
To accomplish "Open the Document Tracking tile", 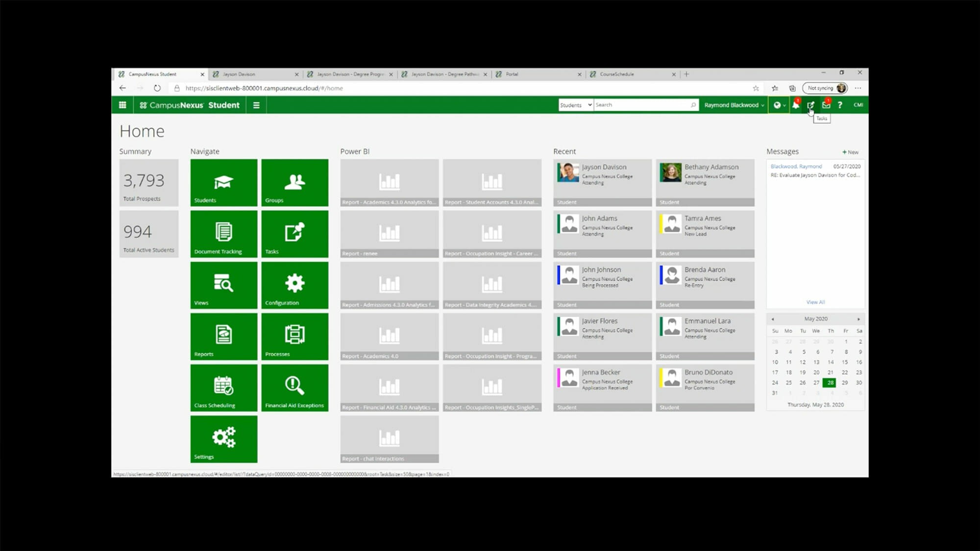I will coord(223,234).
